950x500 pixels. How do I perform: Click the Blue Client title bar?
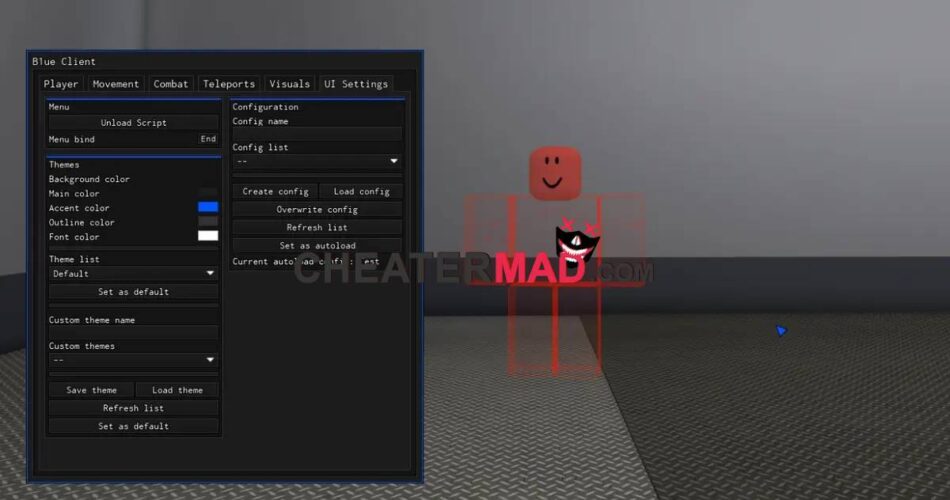[x=225, y=61]
